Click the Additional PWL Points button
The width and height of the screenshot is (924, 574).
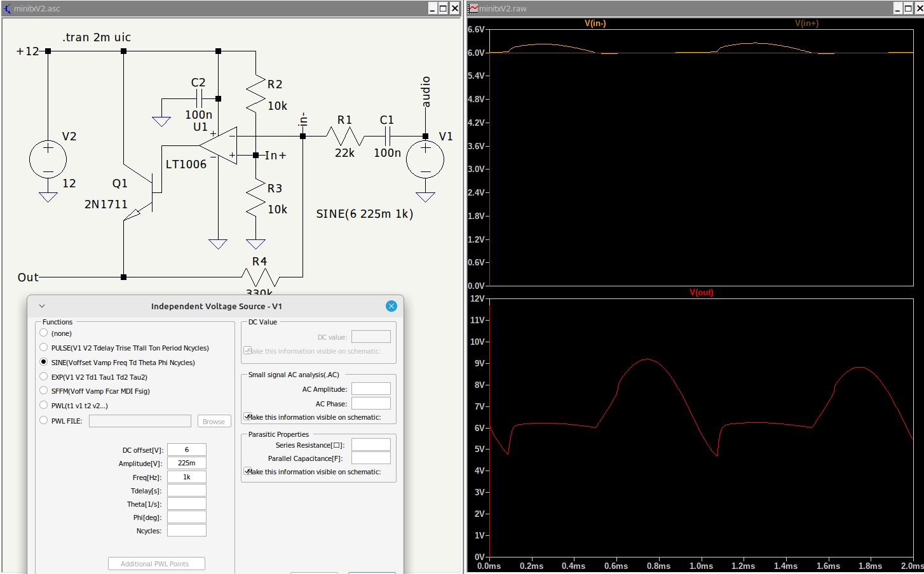(x=156, y=564)
